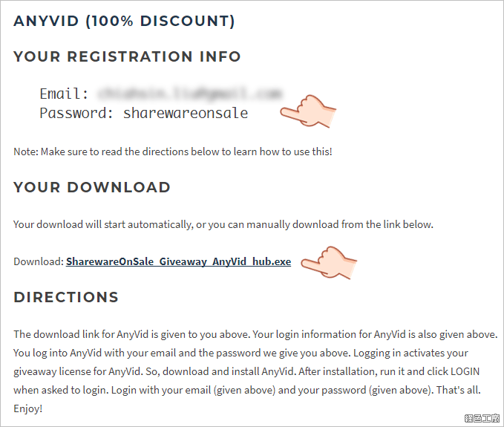Select the password text sharewareonsale
This screenshot has height=427, width=504.
[186, 113]
